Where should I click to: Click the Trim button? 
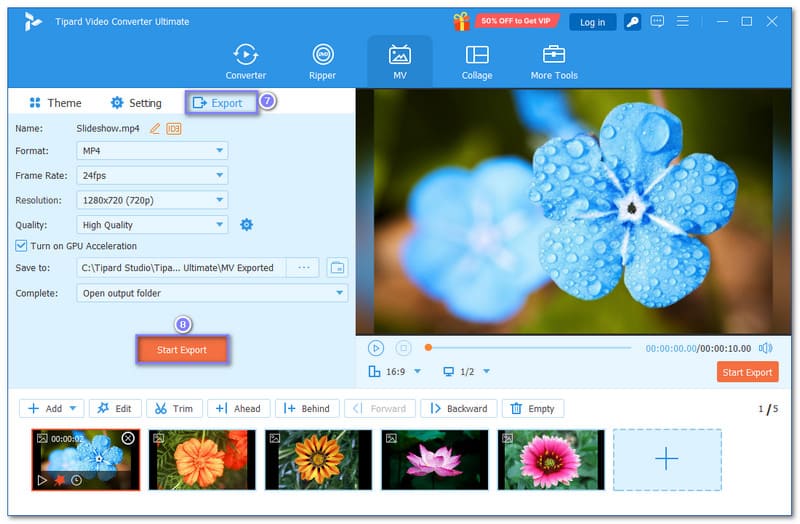pos(174,409)
